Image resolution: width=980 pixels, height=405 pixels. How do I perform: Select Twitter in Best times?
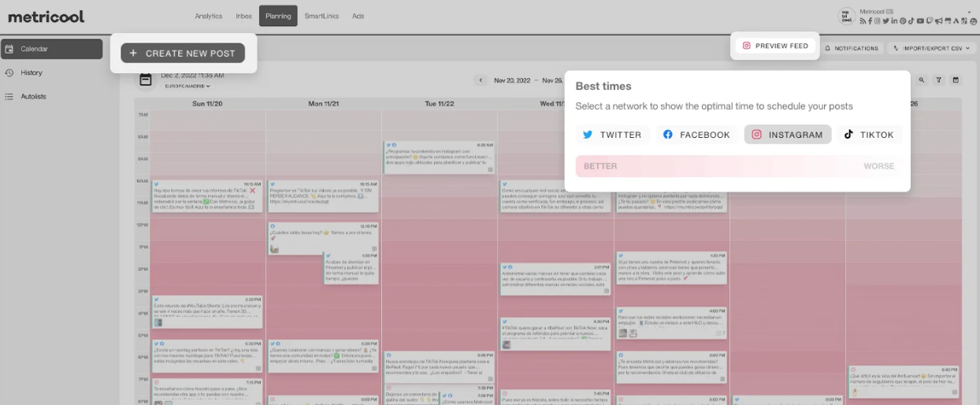click(x=612, y=135)
